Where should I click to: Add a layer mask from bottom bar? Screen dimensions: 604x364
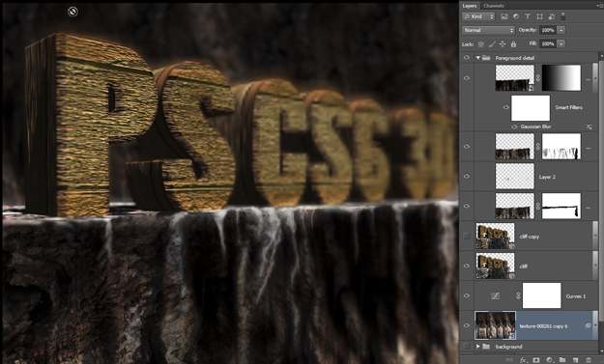(x=535, y=360)
